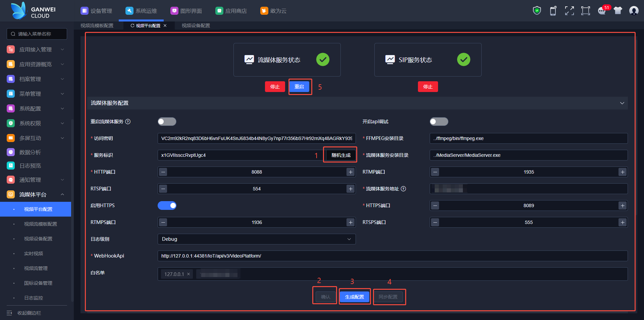The image size is (644, 320).
Task: Open the user avatar profile icon
Action: click(x=634, y=11)
